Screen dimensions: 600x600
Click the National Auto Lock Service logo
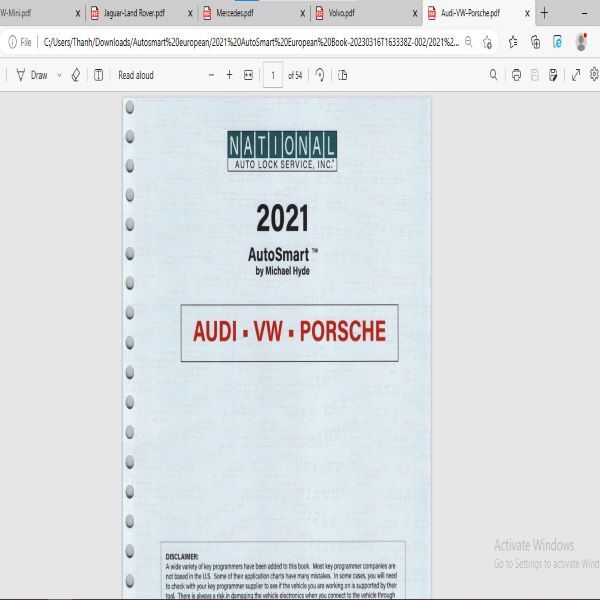[282, 151]
